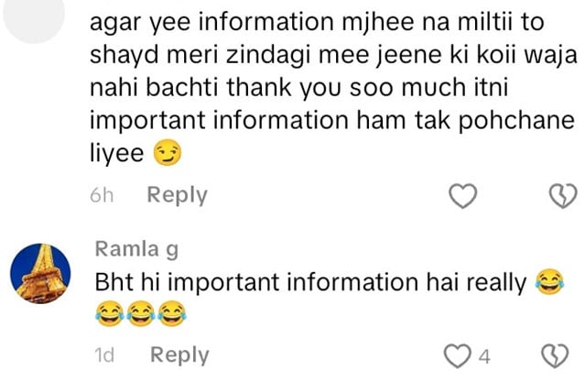Like Ramla g's comment with the heart icon

click(458, 355)
